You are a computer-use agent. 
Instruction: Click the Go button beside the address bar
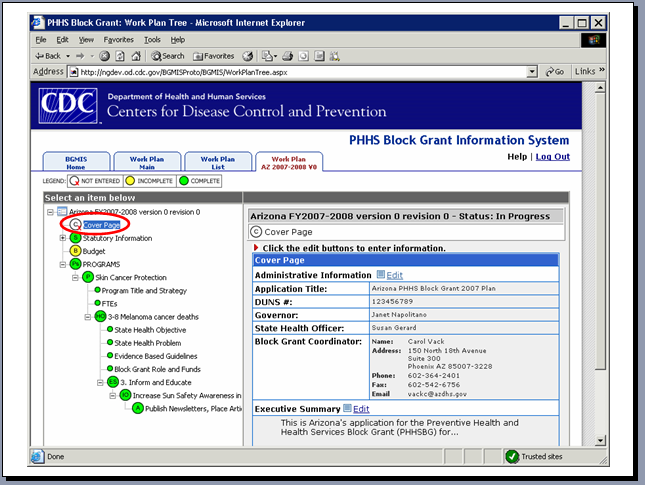tap(554, 72)
